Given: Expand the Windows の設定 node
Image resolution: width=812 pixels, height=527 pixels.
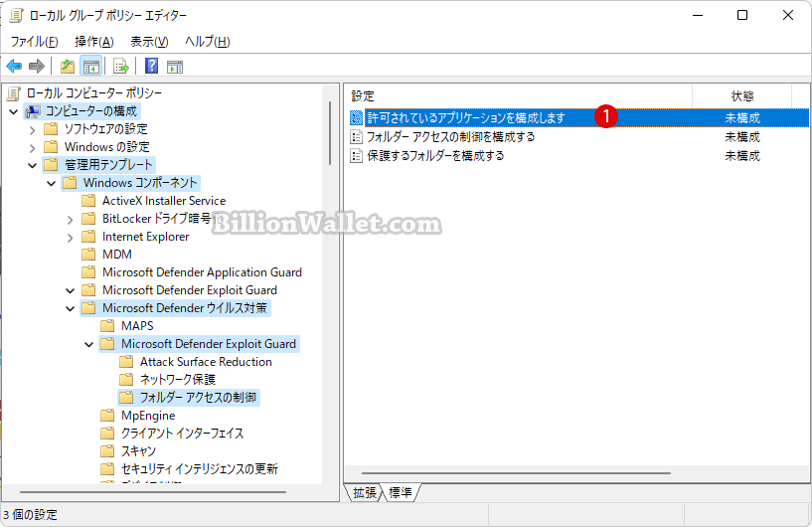Looking at the screenshot, I should click(x=33, y=148).
